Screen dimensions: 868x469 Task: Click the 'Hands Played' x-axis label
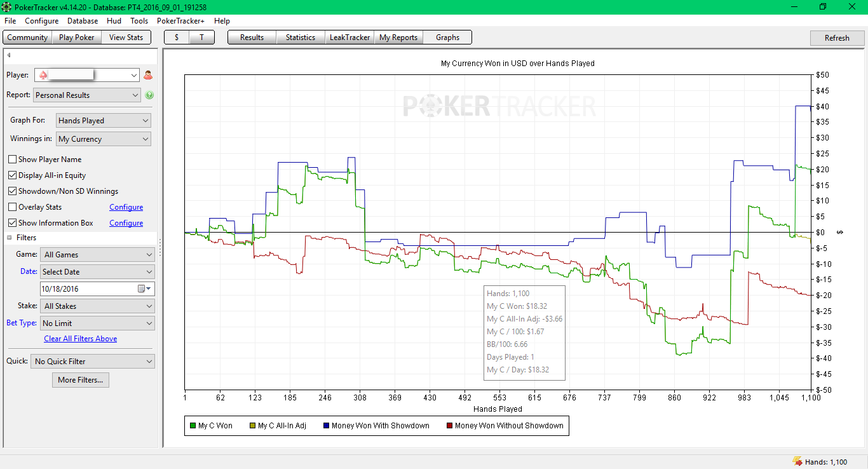click(498, 409)
